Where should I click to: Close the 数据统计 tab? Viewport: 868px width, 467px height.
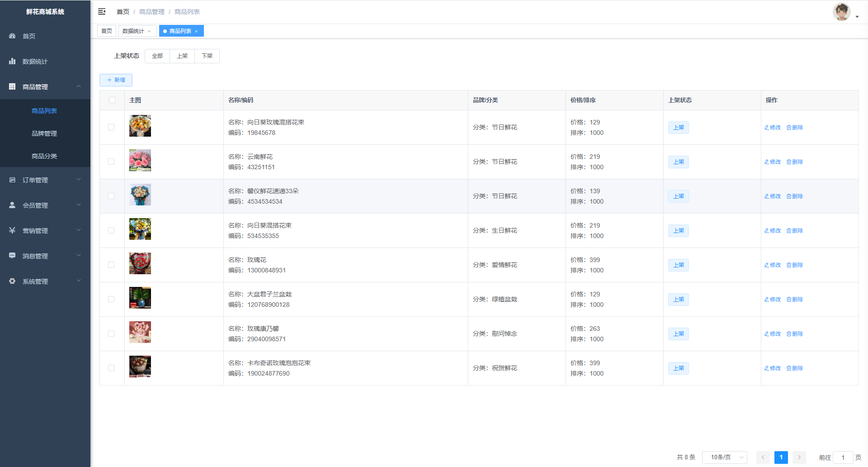click(149, 32)
